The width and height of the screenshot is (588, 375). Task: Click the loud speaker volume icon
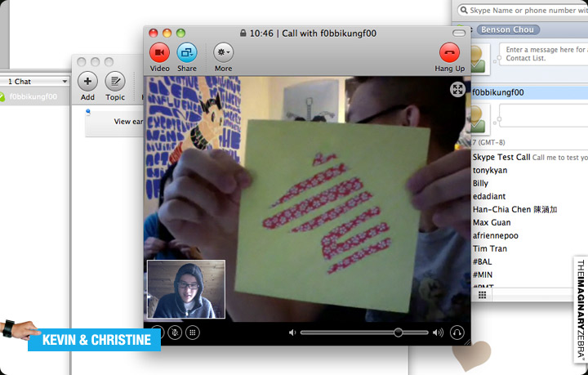438,333
